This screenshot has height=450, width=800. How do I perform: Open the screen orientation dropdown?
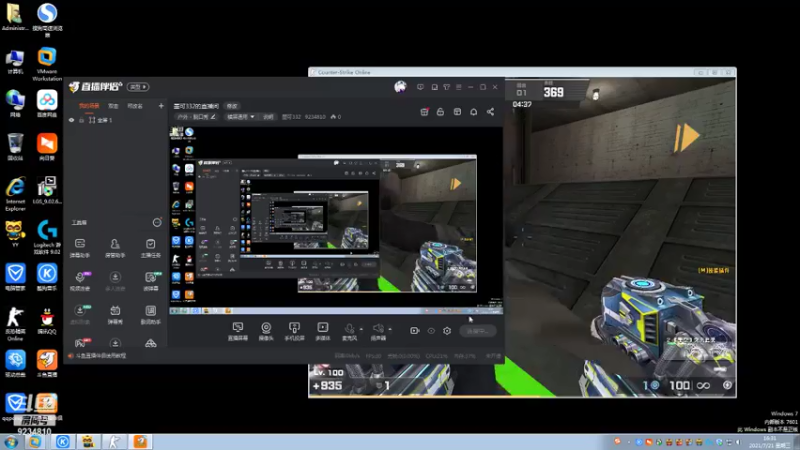241,117
